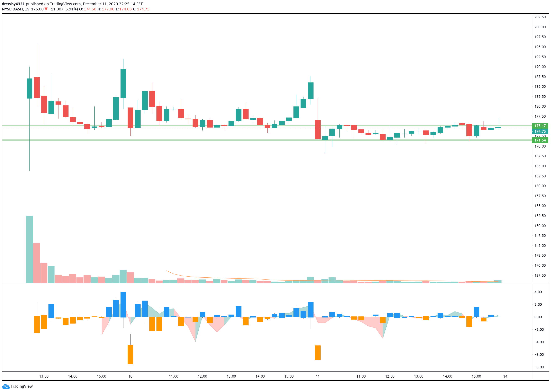
Task: Click the −11.00 (−5.91%) change text
Action: (63, 9)
